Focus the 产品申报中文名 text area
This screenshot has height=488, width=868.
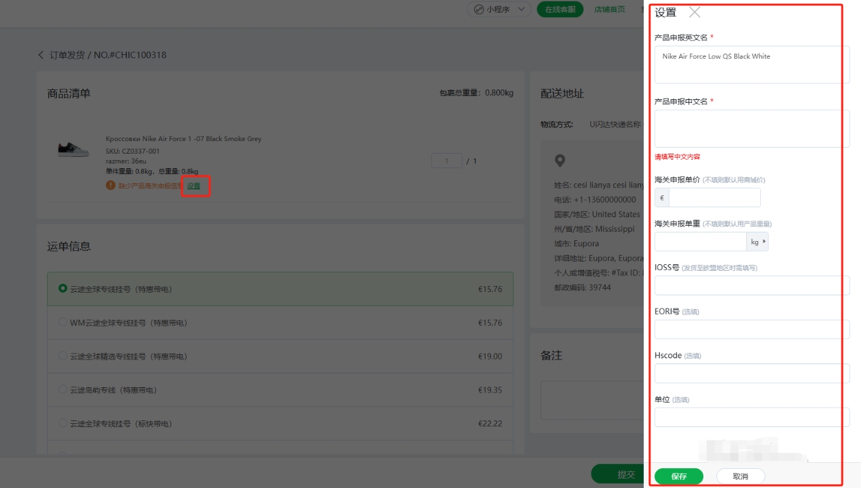[x=752, y=128]
